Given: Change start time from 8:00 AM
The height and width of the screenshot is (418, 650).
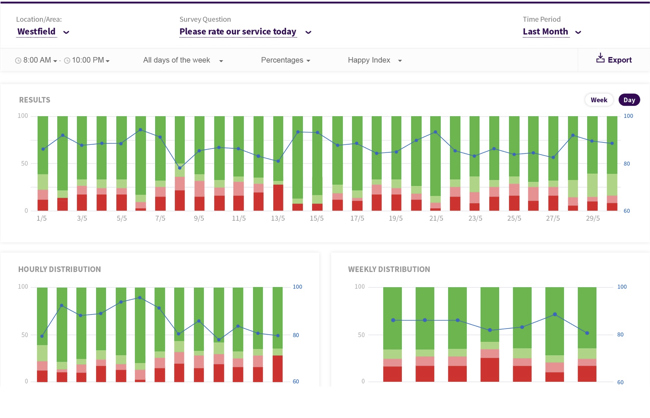Looking at the screenshot, I should (40, 61).
